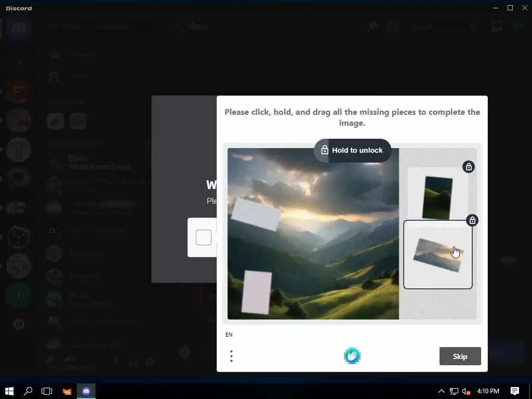Open Windows taskbar search
The height and width of the screenshot is (399, 532).
[x=28, y=391]
